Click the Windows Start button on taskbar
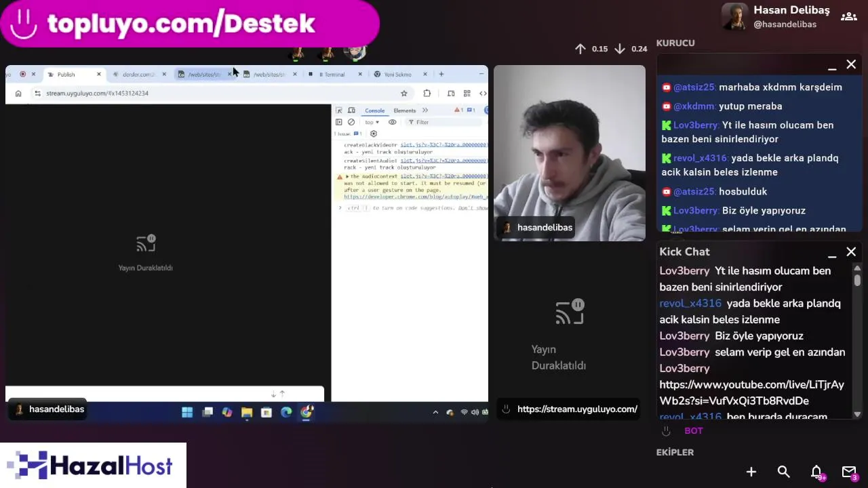The width and height of the screenshot is (868, 488). pyautogui.click(x=187, y=412)
